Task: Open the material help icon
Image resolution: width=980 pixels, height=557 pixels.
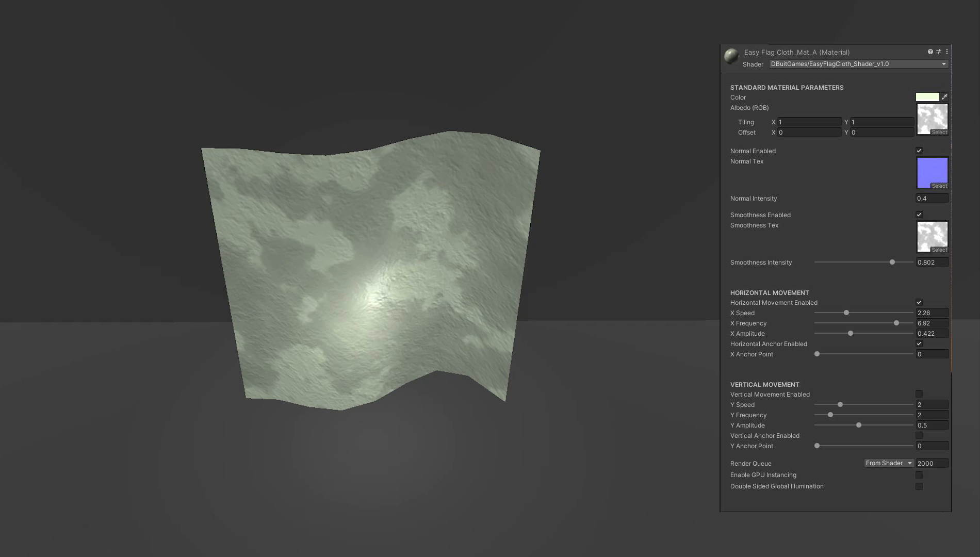Action: pos(930,52)
